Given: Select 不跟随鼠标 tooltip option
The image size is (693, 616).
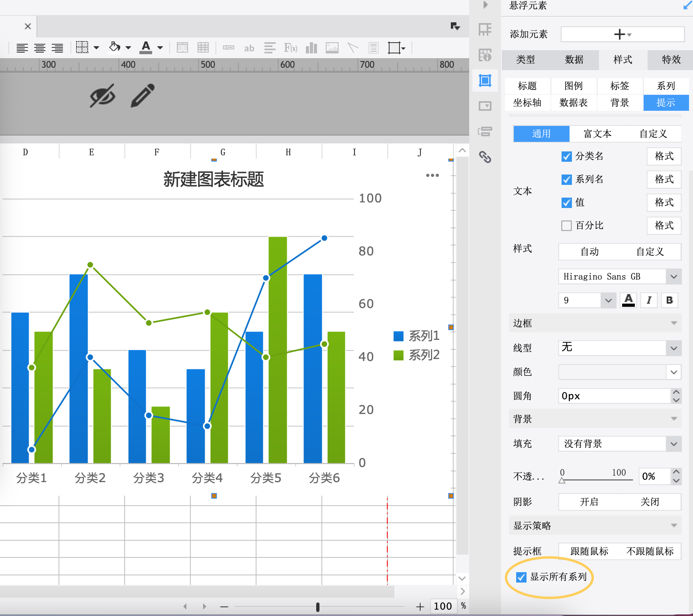Looking at the screenshot, I should click(x=650, y=551).
